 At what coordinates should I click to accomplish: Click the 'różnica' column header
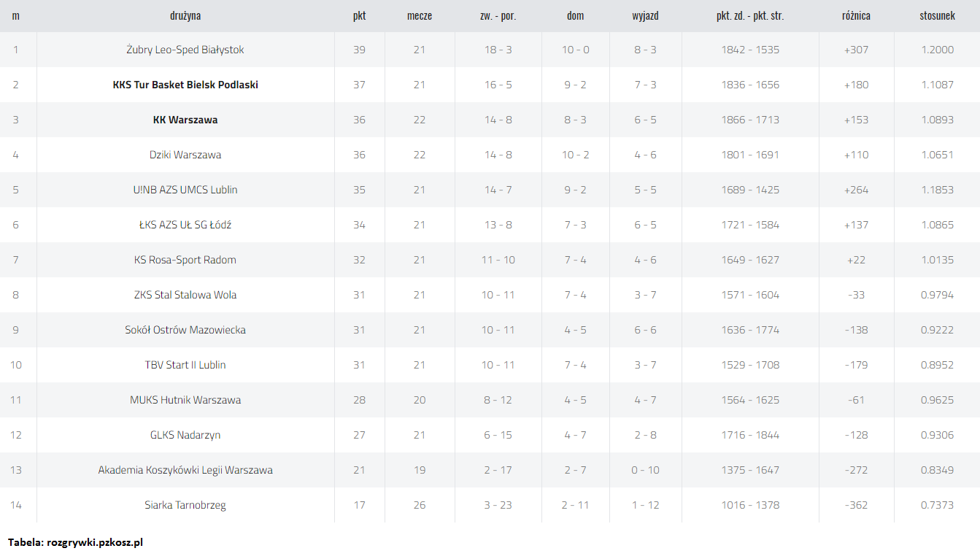[x=856, y=15]
